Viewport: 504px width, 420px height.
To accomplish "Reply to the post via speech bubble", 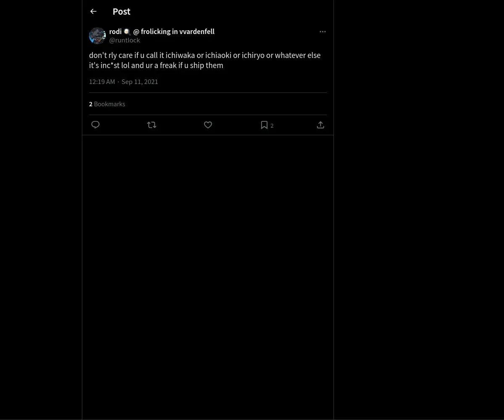I will [95, 125].
